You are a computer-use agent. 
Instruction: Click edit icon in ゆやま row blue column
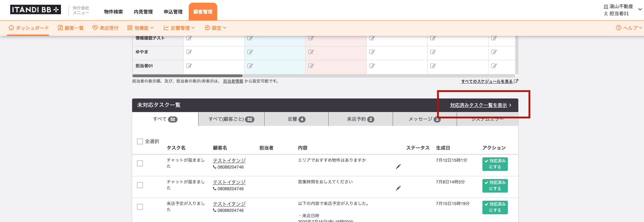[250, 52]
